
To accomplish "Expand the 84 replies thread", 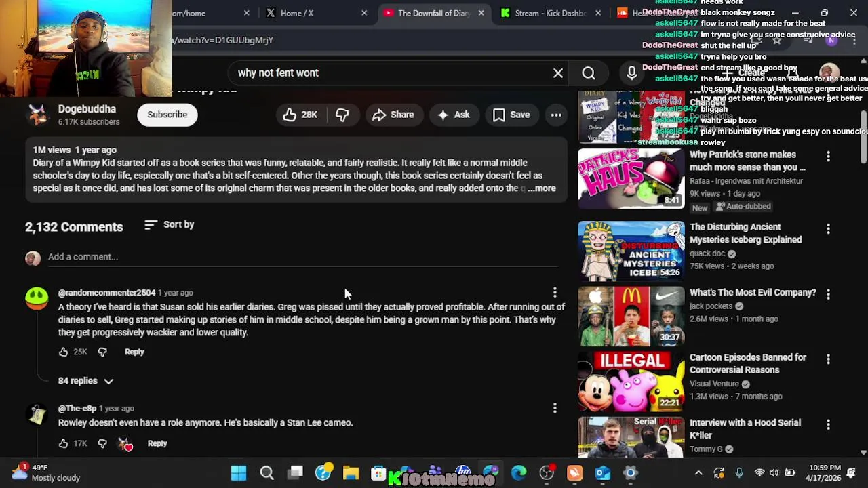I will click(x=85, y=381).
